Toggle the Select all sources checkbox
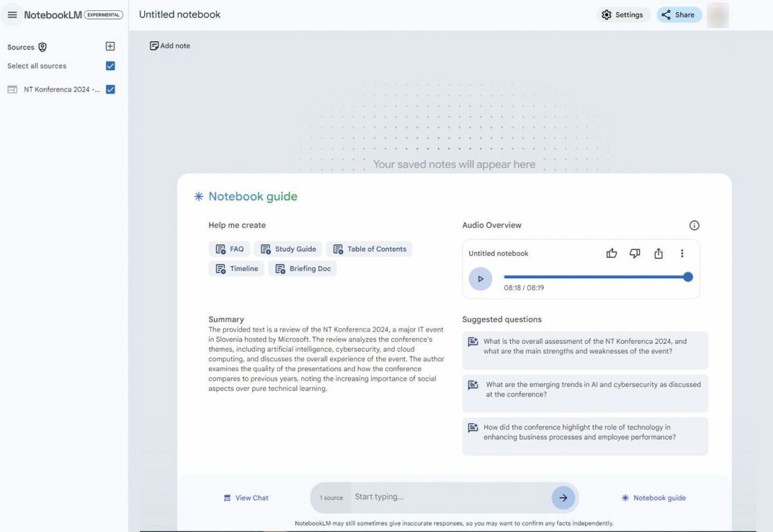Screen dimensions: 773x532 pyautogui.click(x=110, y=66)
